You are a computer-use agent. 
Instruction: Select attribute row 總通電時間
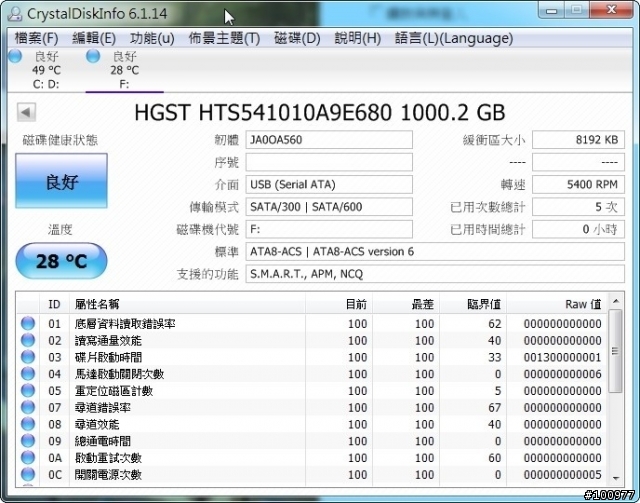312,441
